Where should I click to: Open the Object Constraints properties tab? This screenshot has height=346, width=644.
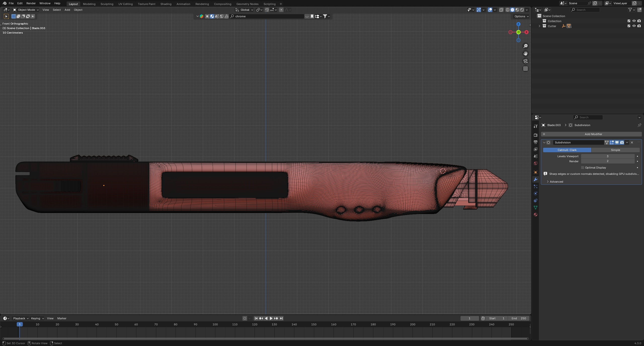[535, 201]
